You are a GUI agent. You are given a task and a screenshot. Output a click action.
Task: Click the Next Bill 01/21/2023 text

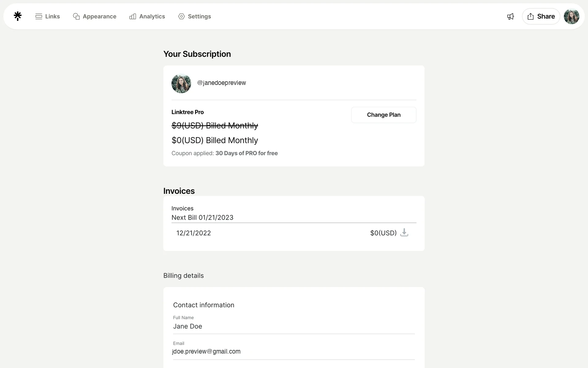point(202,217)
